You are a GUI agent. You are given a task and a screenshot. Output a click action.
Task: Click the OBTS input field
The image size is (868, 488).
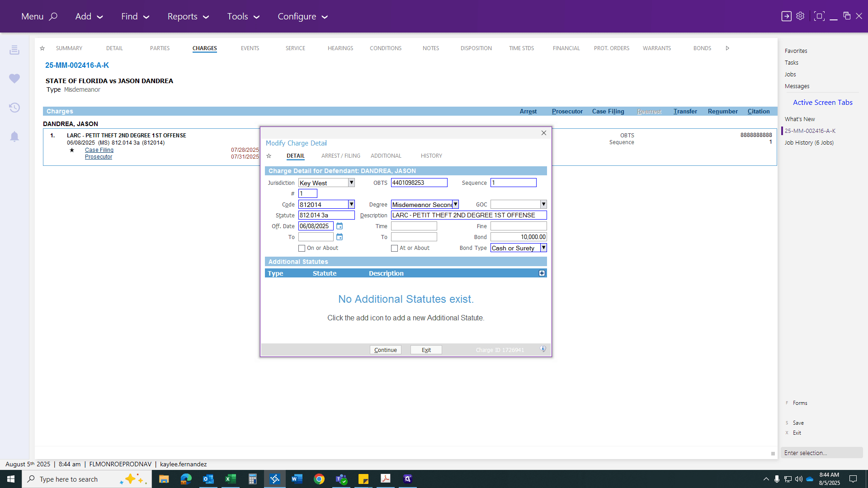(419, 183)
